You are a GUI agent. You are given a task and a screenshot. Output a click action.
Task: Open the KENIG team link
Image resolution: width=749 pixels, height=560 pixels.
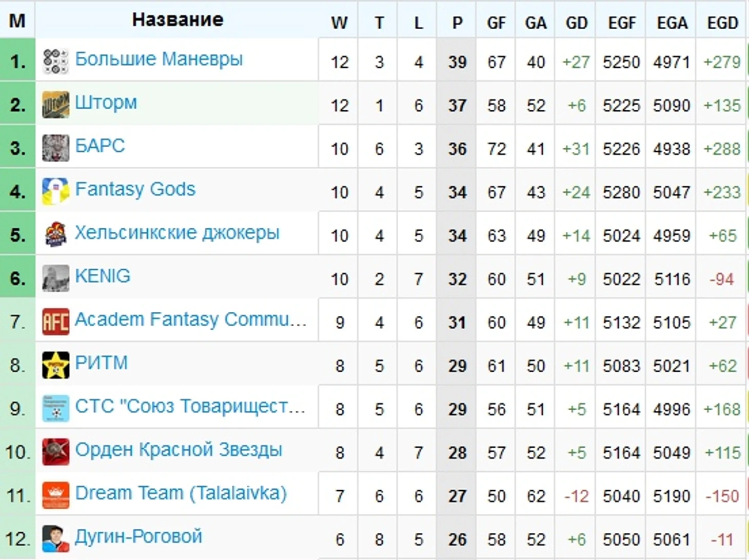coord(103,276)
